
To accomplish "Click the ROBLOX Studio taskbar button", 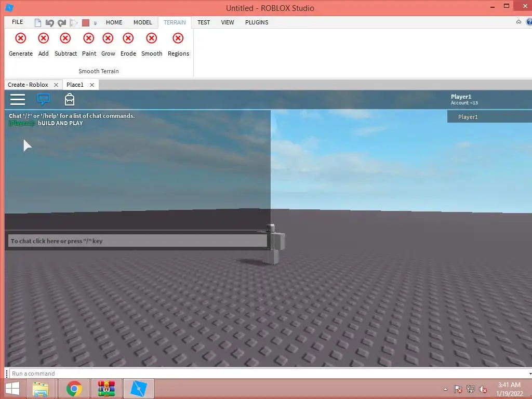I will 138,389.
